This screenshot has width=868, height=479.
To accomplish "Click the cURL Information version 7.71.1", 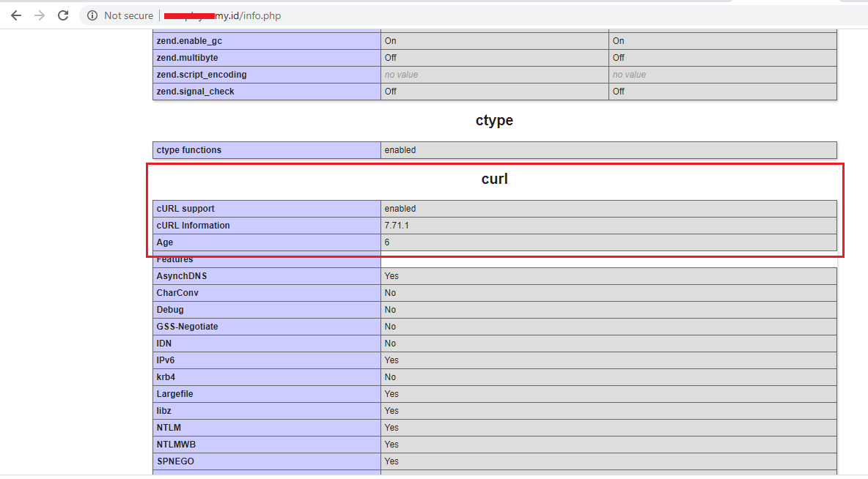I will 397,226.
